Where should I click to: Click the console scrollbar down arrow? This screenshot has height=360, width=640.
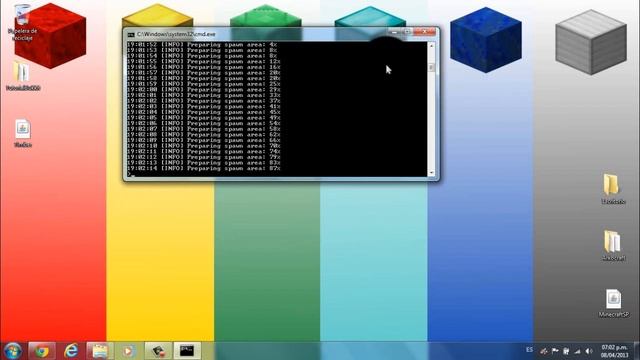click(431, 173)
